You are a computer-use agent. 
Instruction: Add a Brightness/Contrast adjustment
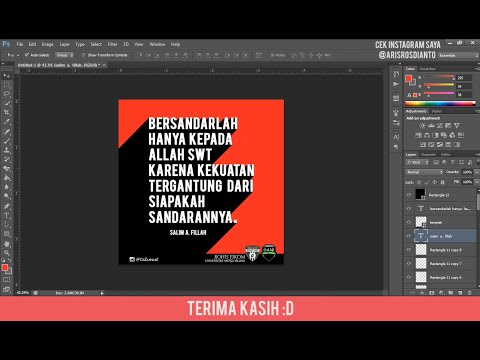[x=422, y=126]
